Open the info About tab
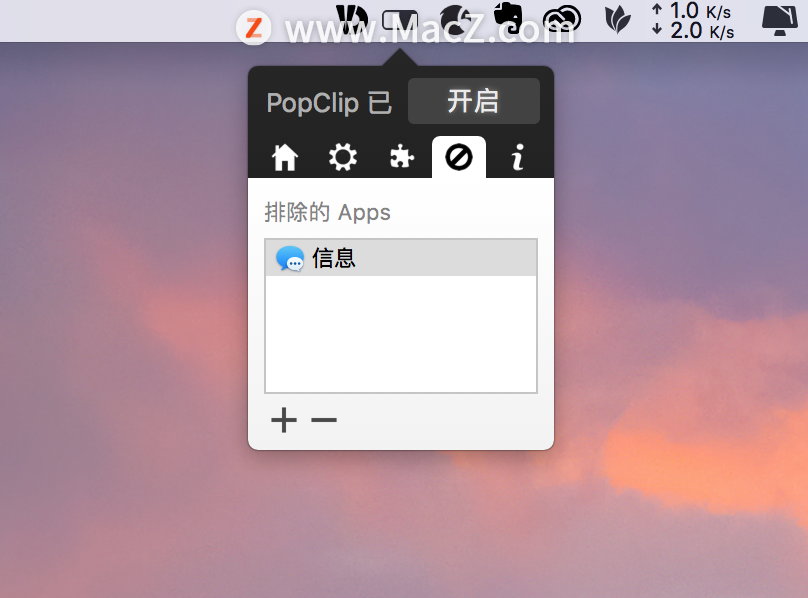Image resolution: width=808 pixels, height=598 pixels. click(x=518, y=157)
